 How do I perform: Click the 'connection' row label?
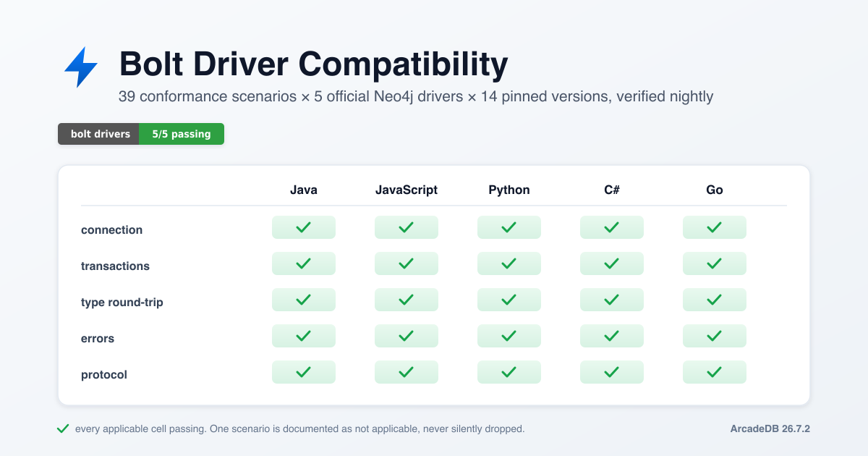111,229
